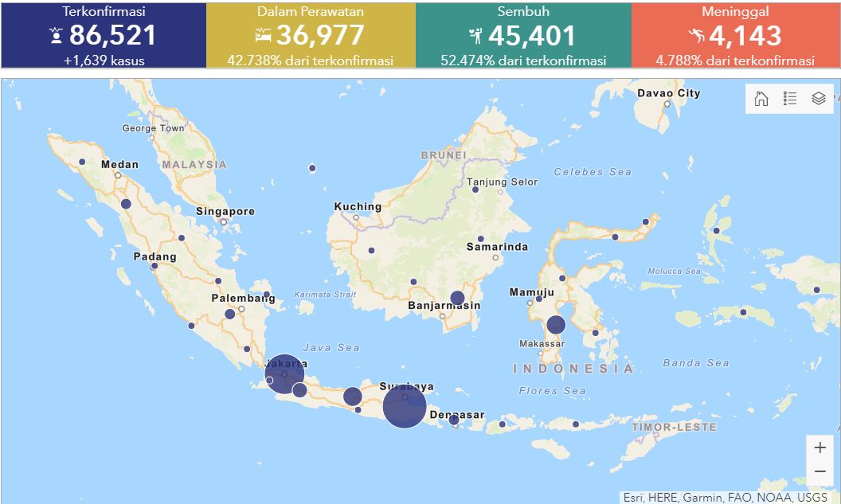Click the BRUNEI country label
Screen dimensions: 841x504
coord(444,155)
